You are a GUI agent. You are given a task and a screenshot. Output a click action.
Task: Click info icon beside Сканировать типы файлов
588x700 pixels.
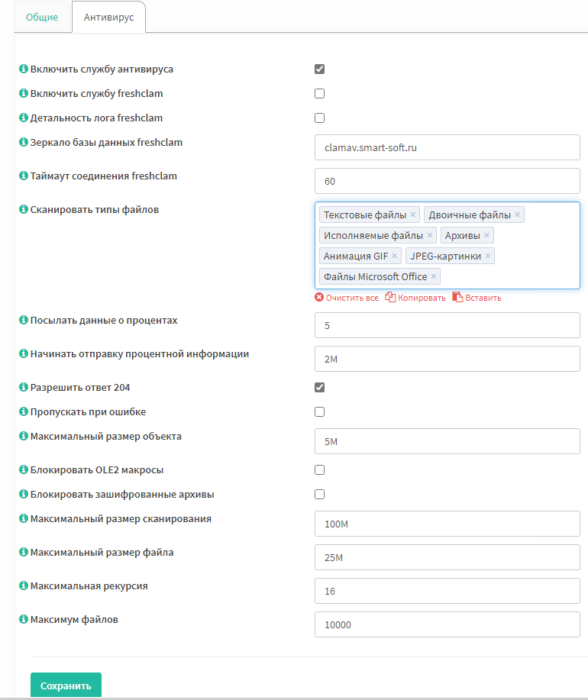point(24,209)
